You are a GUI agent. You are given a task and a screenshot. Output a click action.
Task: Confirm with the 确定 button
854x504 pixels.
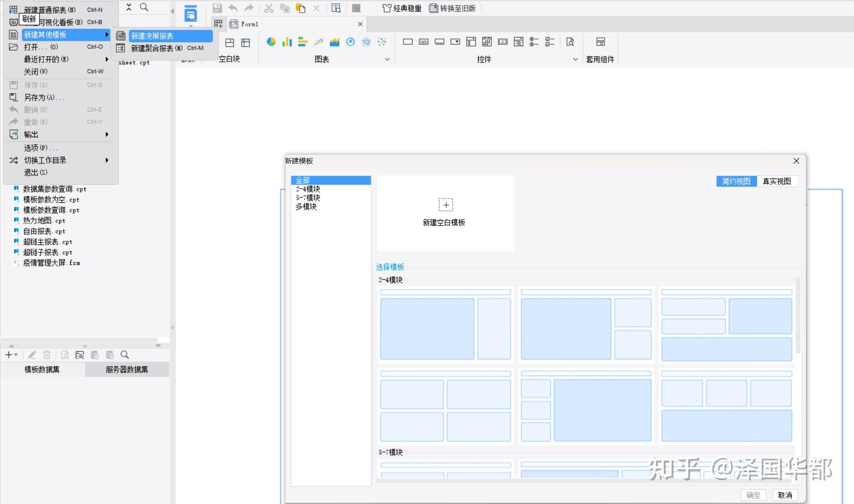(x=753, y=495)
